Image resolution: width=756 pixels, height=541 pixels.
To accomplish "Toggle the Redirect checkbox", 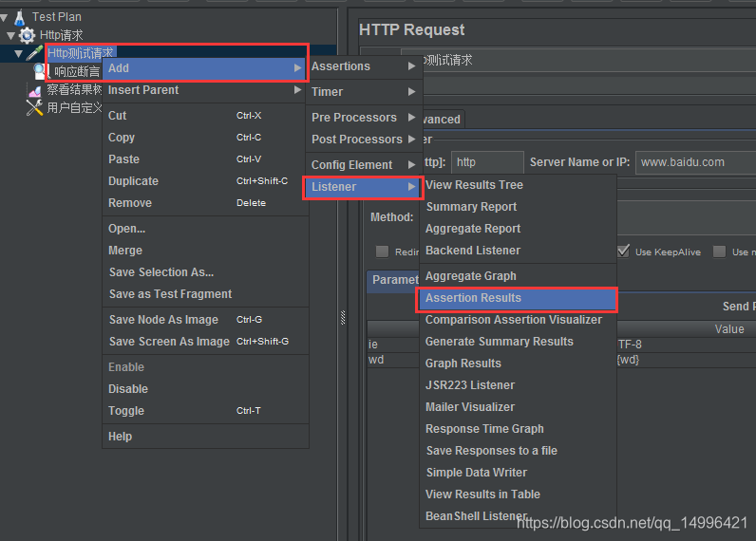I will [x=383, y=252].
